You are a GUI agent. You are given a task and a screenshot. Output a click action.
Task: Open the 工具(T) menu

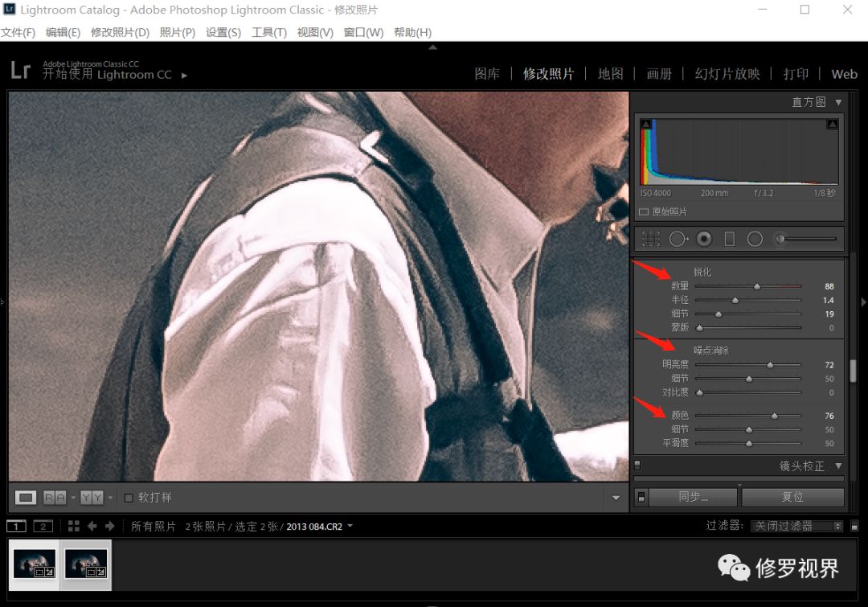tap(269, 32)
